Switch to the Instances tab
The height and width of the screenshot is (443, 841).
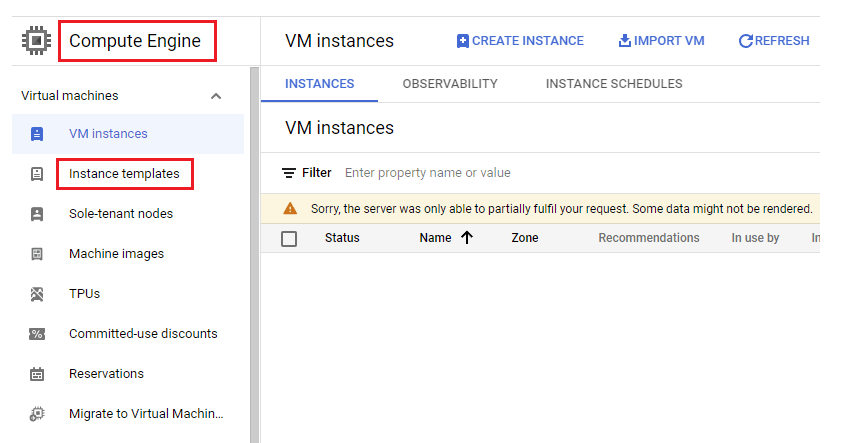pos(320,84)
